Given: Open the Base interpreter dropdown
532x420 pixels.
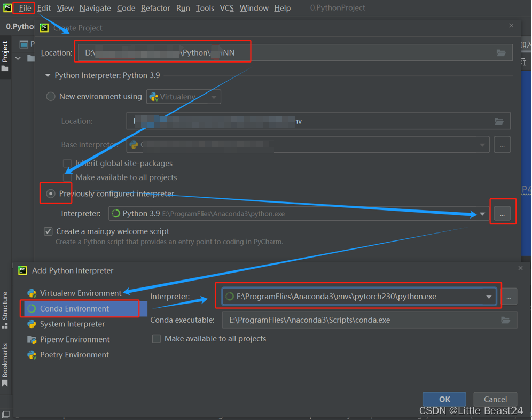Looking at the screenshot, I should [308, 145].
